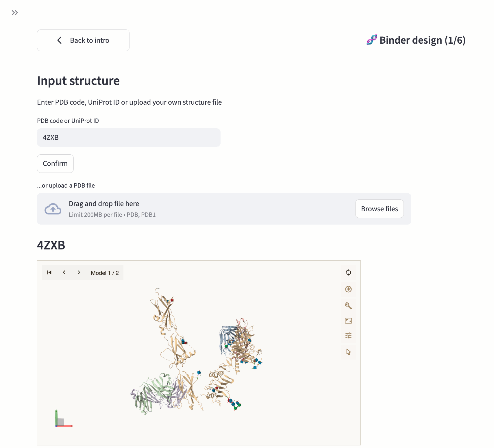The height and width of the screenshot is (448, 494).
Task: Focus the PDB code or UniProt ID field
Action: coord(129,138)
